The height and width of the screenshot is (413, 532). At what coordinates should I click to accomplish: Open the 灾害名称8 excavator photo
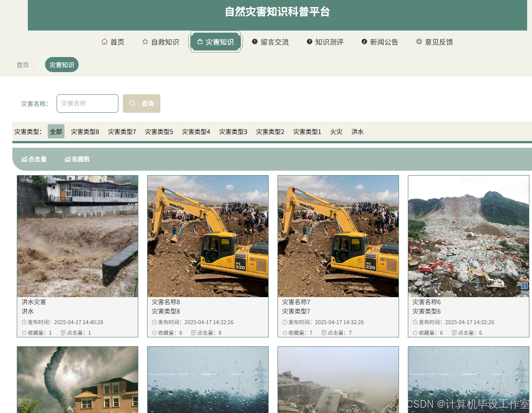tap(208, 236)
